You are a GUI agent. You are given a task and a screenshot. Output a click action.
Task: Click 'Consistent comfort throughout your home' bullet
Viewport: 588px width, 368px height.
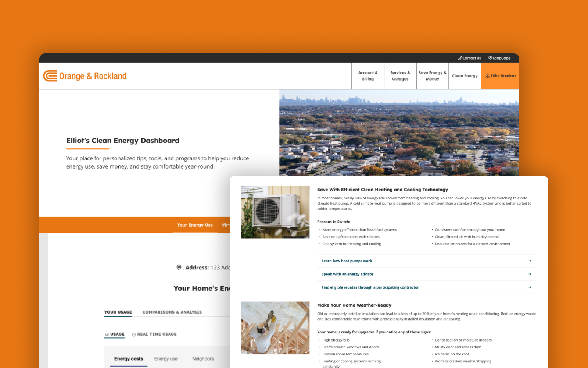(x=470, y=230)
